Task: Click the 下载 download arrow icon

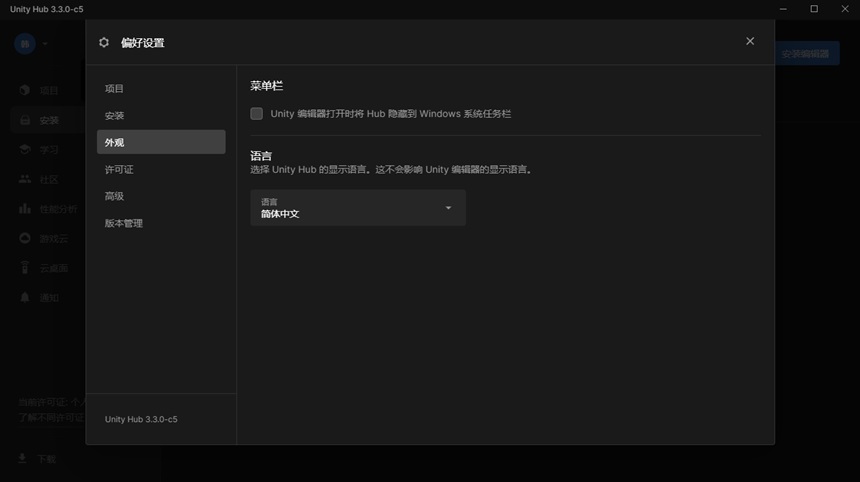Action: pyautogui.click(x=22, y=458)
